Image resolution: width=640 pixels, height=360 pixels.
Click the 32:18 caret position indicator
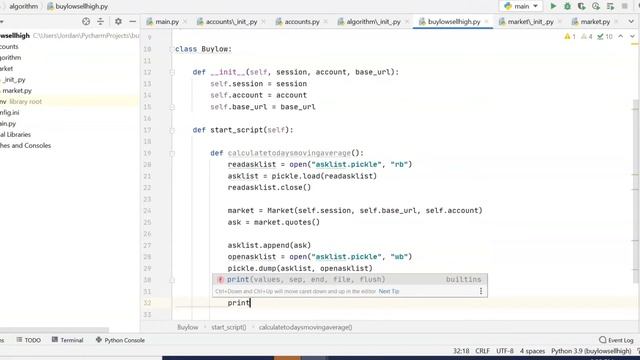pos(461,351)
